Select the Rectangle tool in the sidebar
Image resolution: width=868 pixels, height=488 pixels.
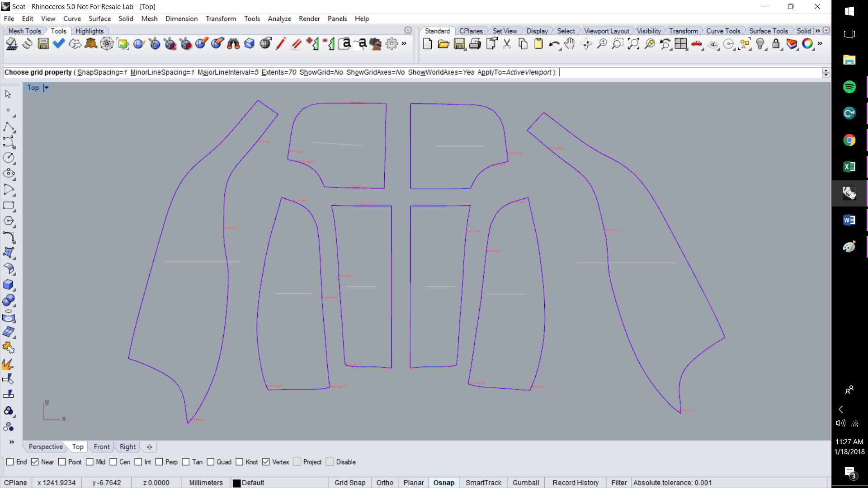[9, 206]
